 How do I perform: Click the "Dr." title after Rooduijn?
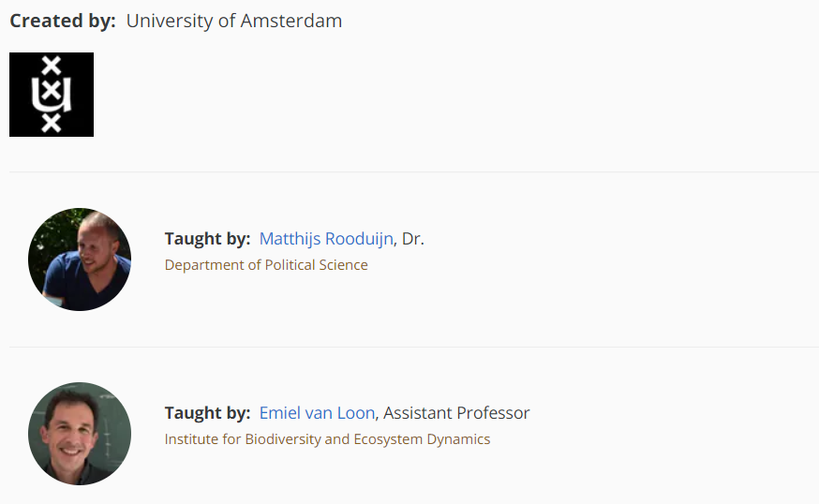point(413,239)
